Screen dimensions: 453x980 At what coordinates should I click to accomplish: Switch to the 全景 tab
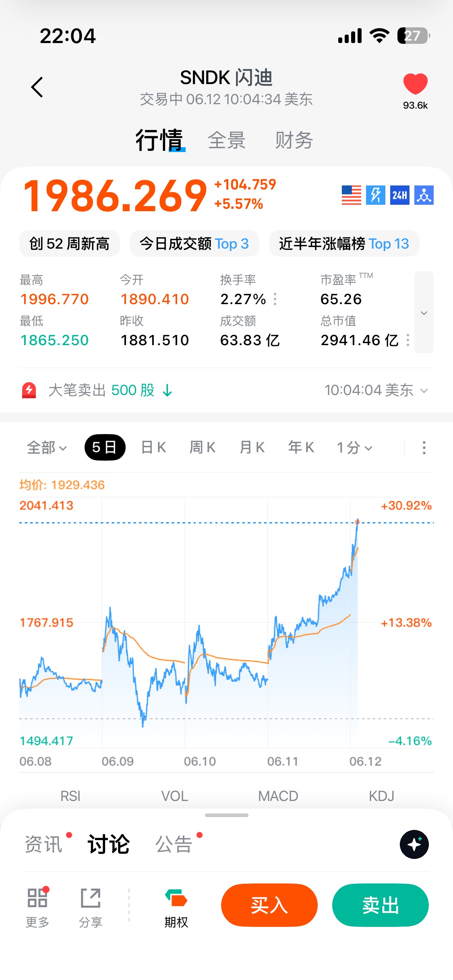[227, 140]
